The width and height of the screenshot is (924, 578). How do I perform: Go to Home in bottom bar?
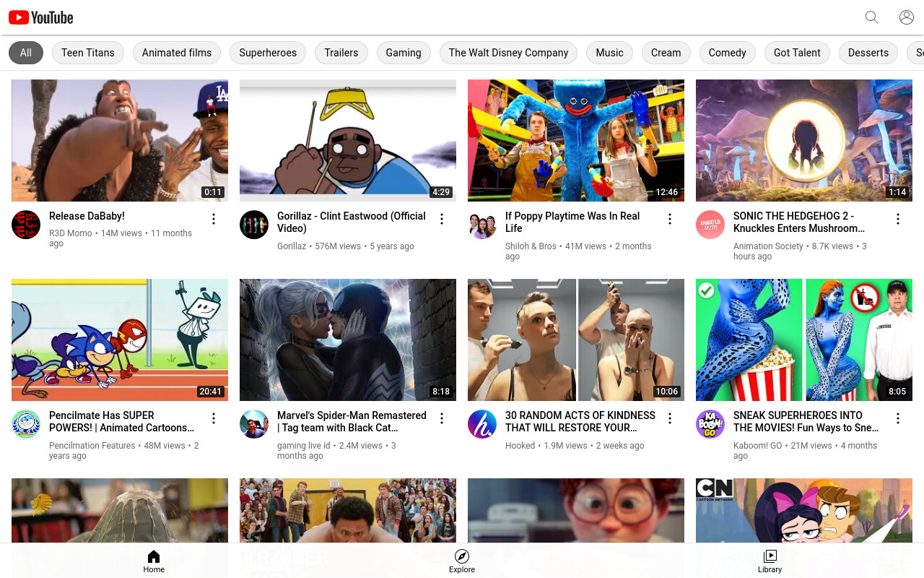point(154,561)
